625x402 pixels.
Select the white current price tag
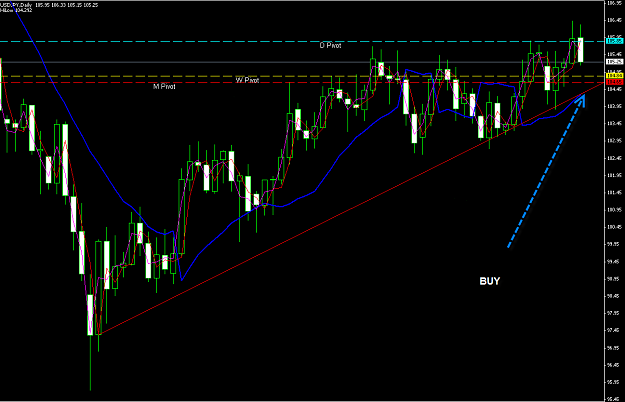click(x=614, y=62)
